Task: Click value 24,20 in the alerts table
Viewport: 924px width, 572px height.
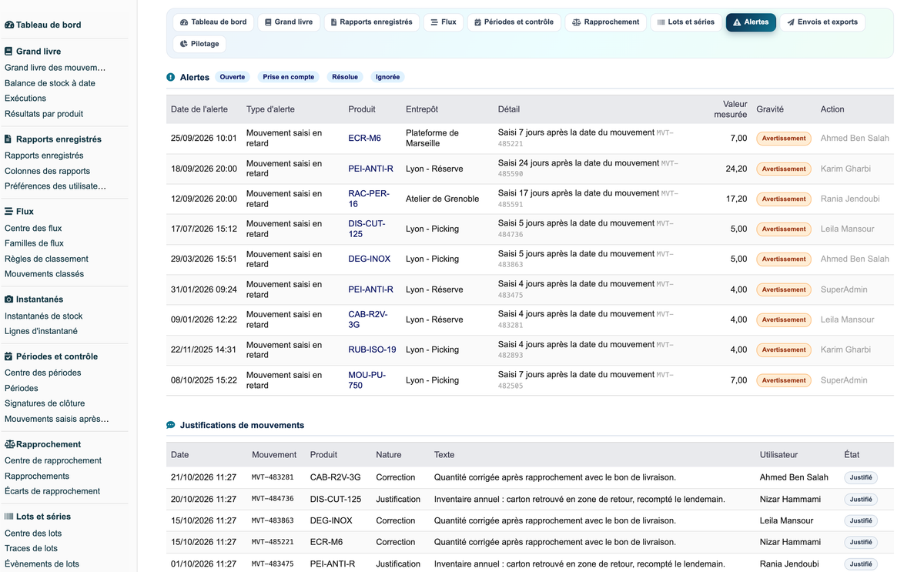Action: 736,169
